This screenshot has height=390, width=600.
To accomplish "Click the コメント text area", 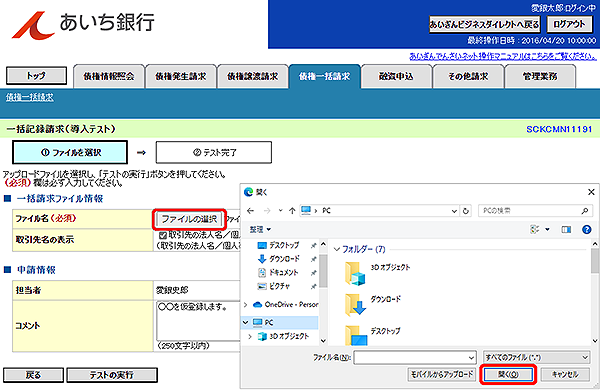I will (198, 320).
